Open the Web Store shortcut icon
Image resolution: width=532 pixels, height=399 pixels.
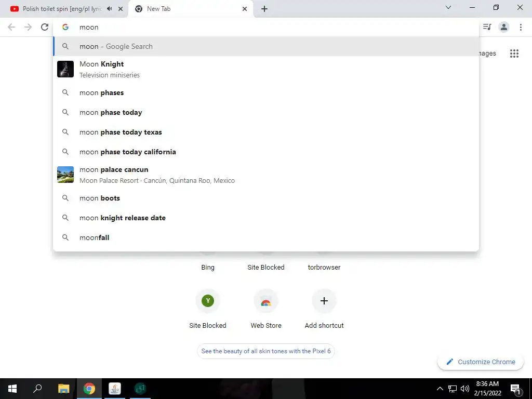(266, 301)
